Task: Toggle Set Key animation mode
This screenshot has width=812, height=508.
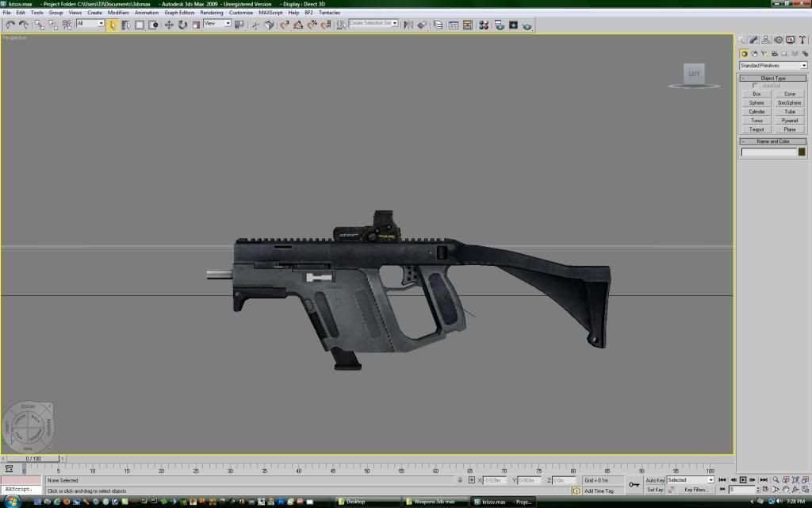Action: 655,489
